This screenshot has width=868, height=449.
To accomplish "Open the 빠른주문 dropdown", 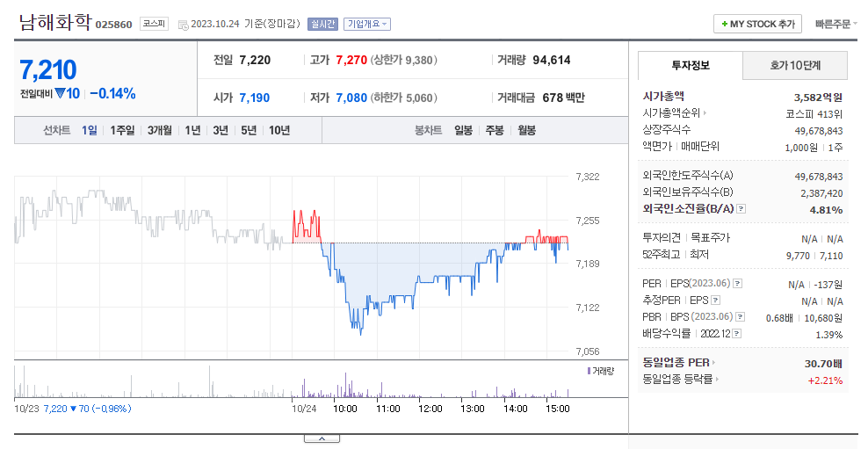I will click(x=835, y=24).
